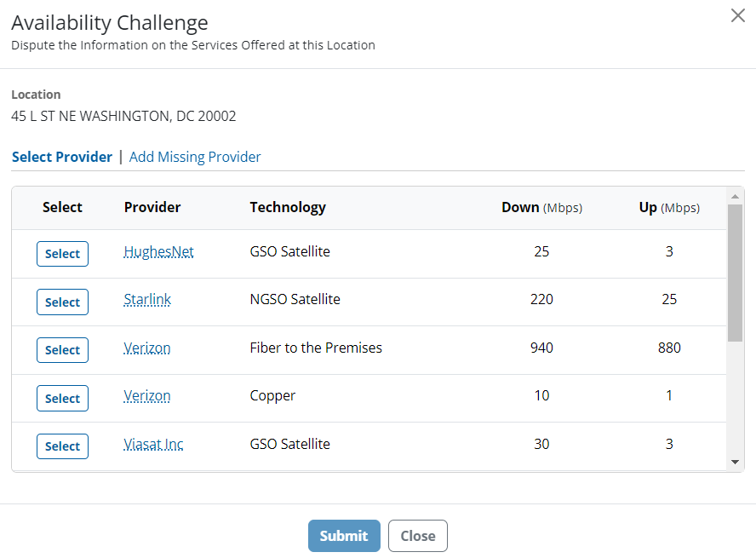Click Select button for Viasat Inc row
The image size is (756, 558).
coord(62,446)
